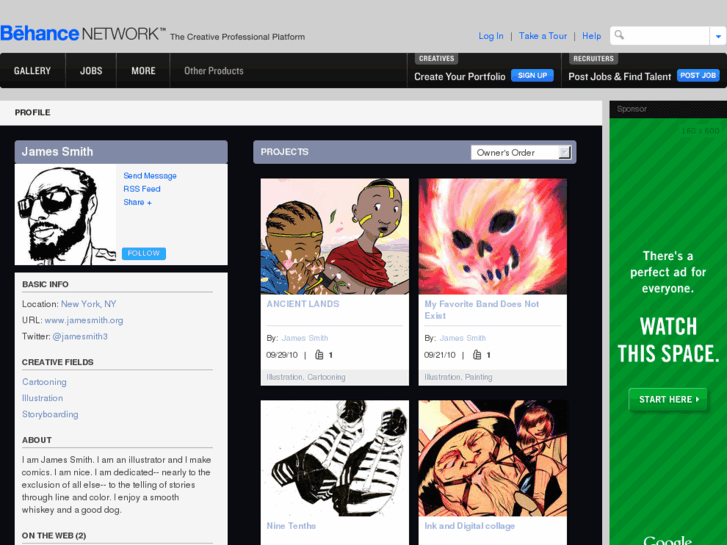The width and height of the screenshot is (727, 545).
Task: Select the Storyboarding creative field
Action: point(50,414)
